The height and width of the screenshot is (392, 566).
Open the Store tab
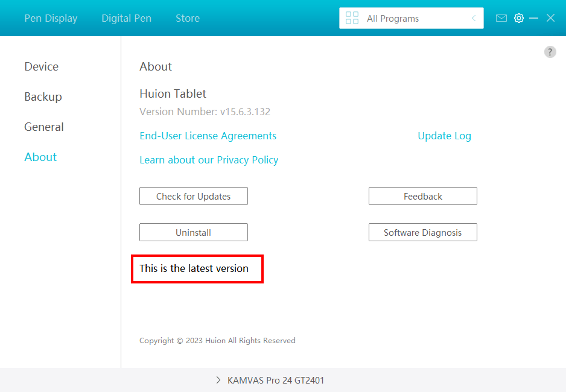coord(188,18)
